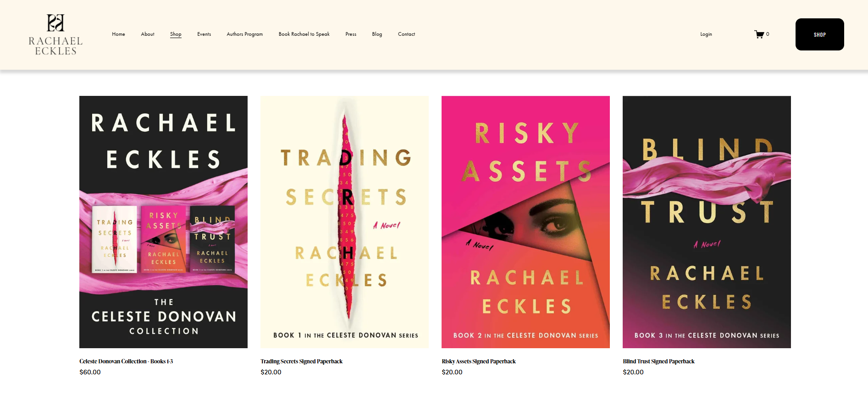868x395 pixels.
Task: Navigate to Authors Program
Action: click(x=244, y=34)
